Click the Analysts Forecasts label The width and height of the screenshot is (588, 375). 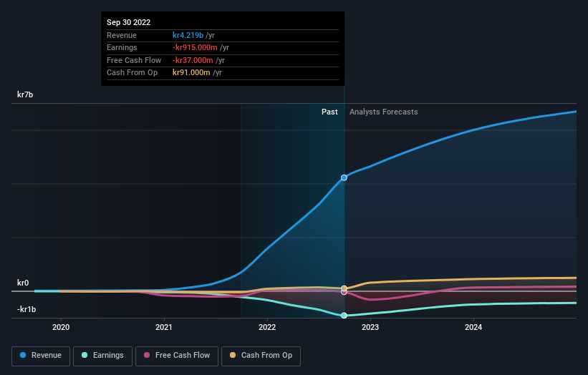tap(384, 112)
